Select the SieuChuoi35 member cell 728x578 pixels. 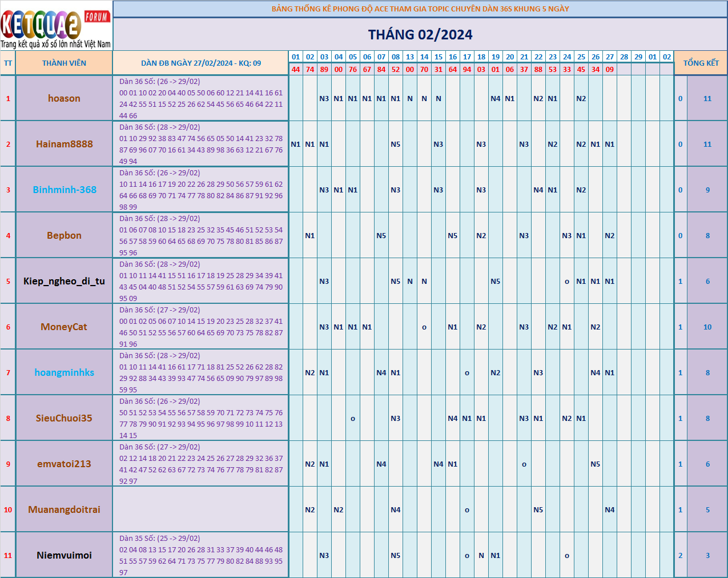64,418
